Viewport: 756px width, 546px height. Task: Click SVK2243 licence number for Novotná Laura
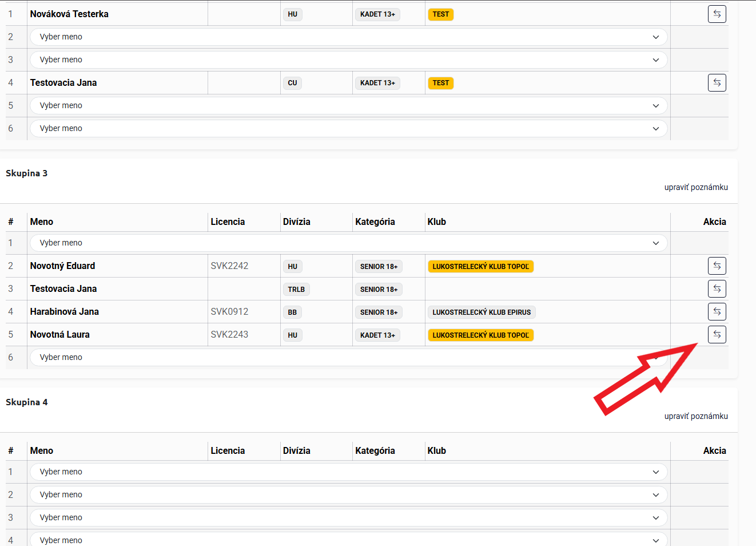tap(229, 335)
